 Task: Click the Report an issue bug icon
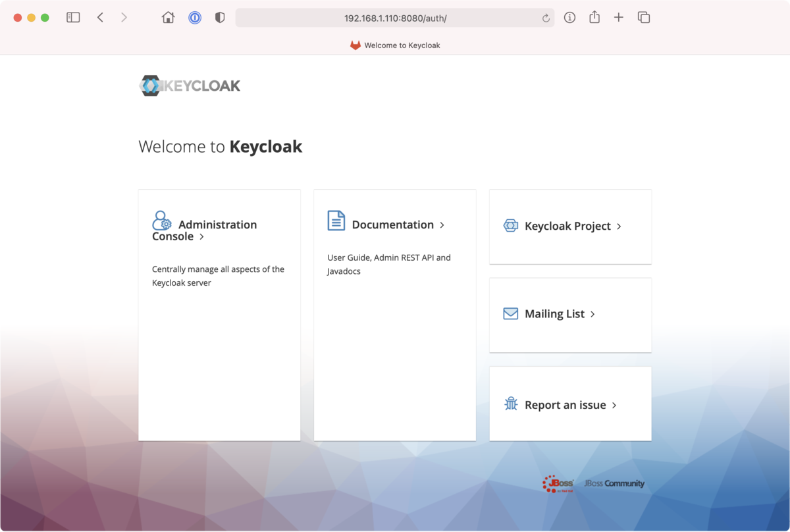tap(511, 404)
